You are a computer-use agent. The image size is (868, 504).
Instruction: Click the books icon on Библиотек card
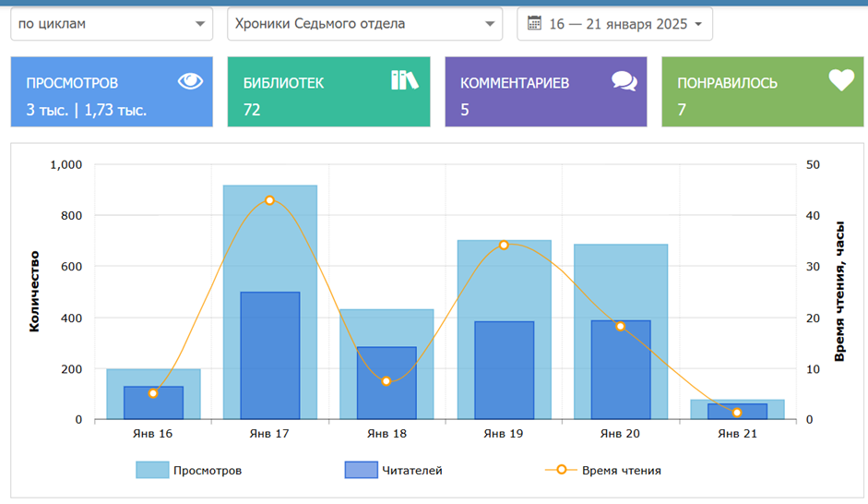(404, 80)
